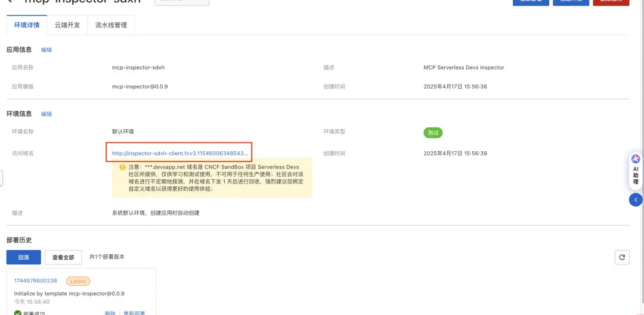
Task: Click the 应用模版 field label
Action: tap(23, 86)
